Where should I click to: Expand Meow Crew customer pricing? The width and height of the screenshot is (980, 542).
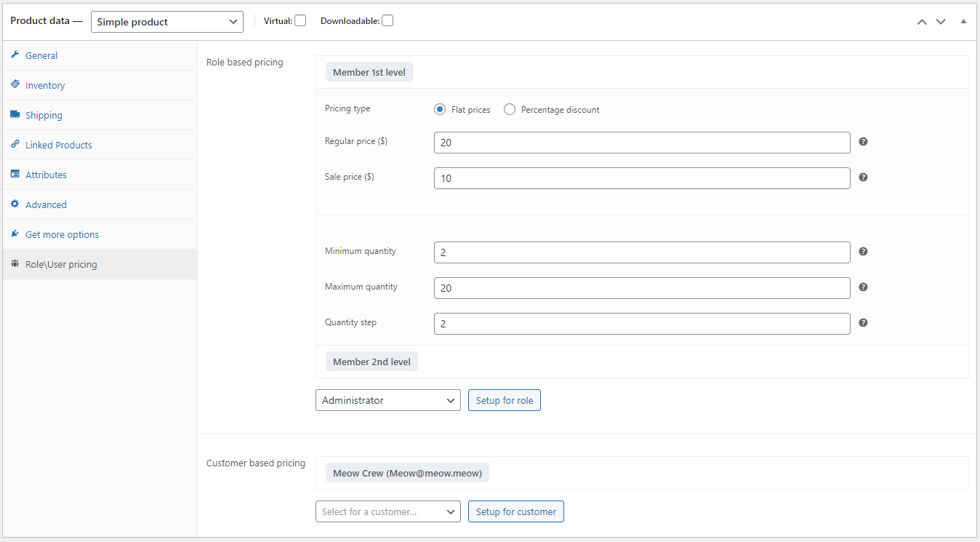coord(407,473)
